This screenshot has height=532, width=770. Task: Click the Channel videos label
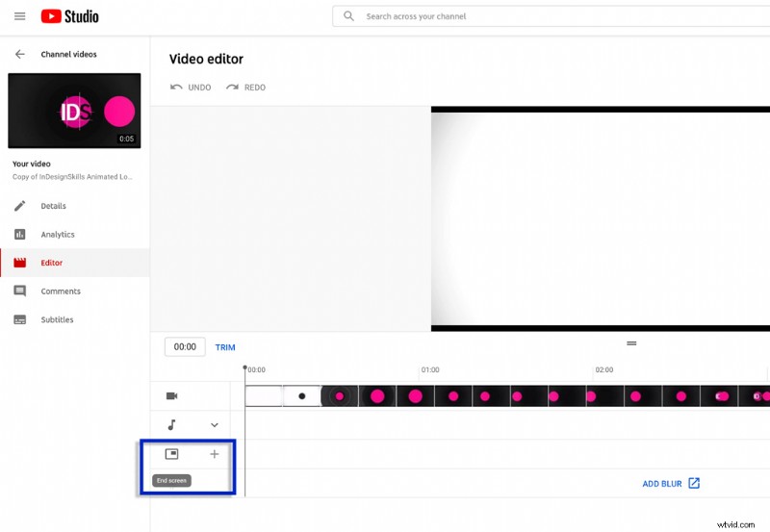coord(68,54)
